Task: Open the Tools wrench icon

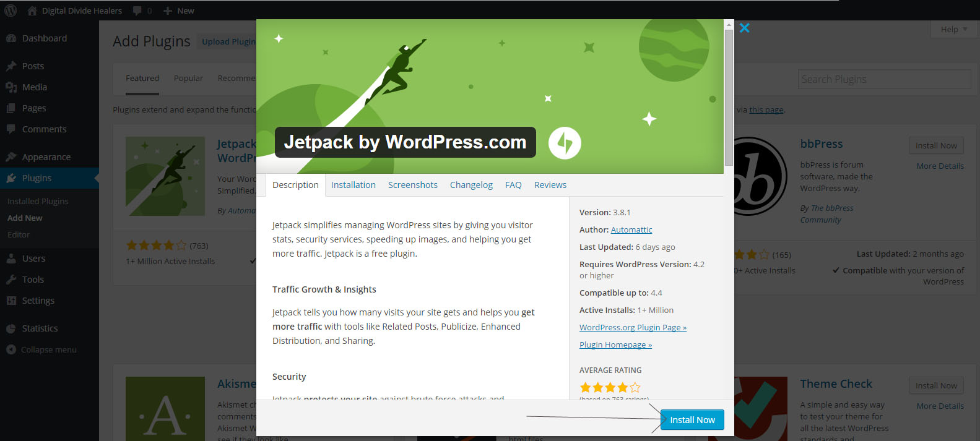Action: [11, 280]
